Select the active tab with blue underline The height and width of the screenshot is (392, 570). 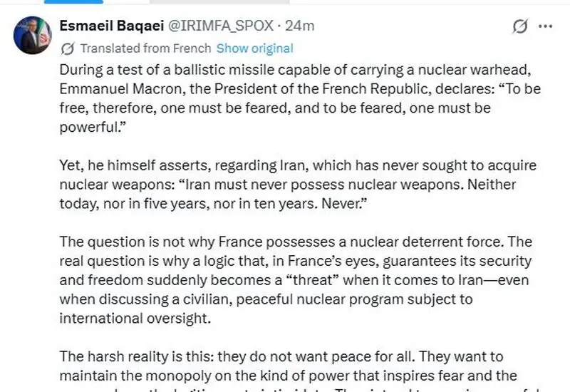pyautogui.click(x=73, y=2)
